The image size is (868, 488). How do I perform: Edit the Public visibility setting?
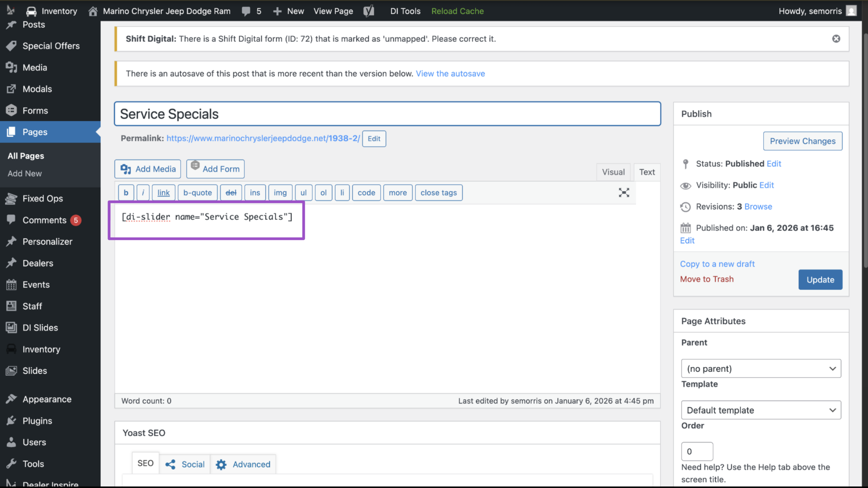coord(766,185)
